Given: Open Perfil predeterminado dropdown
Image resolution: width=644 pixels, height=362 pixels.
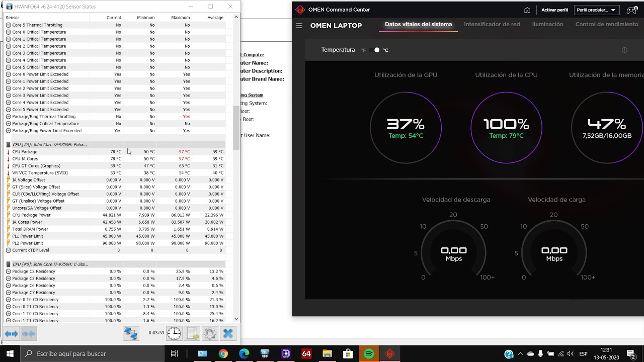Looking at the screenshot, I should [x=596, y=10].
